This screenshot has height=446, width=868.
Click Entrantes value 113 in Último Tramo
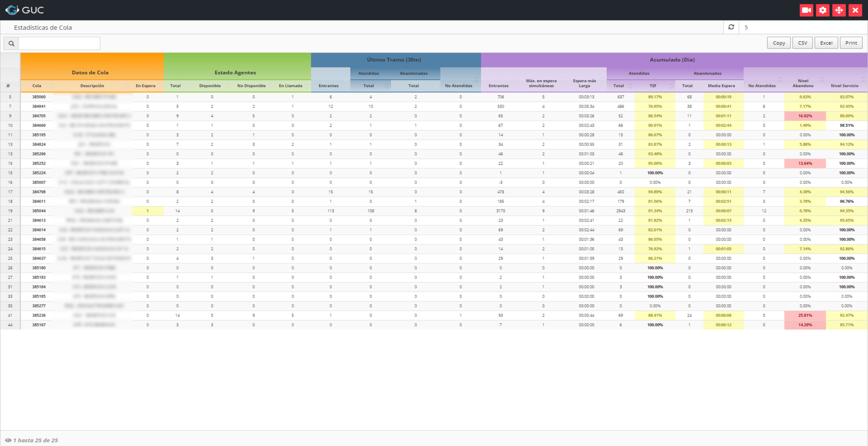[x=331, y=211]
